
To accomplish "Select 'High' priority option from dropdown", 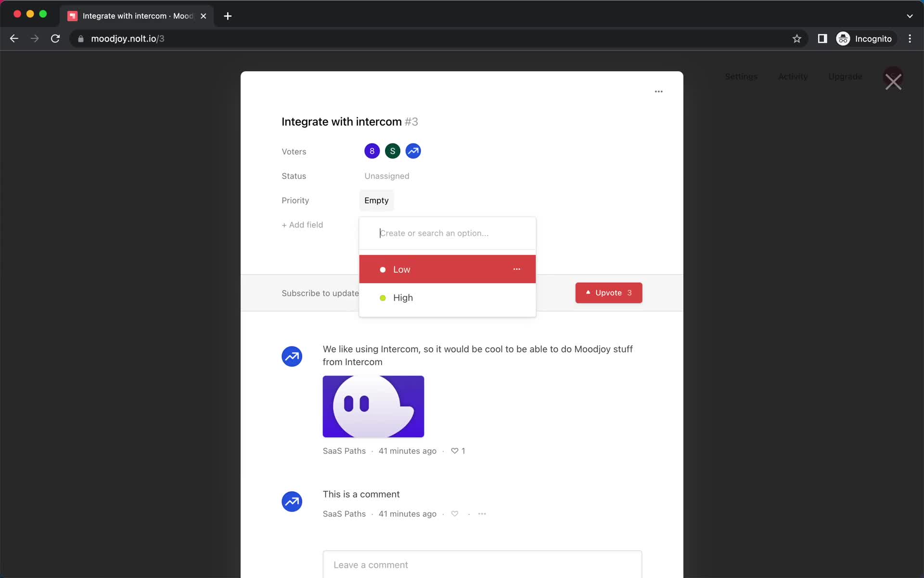I will 403,298.
